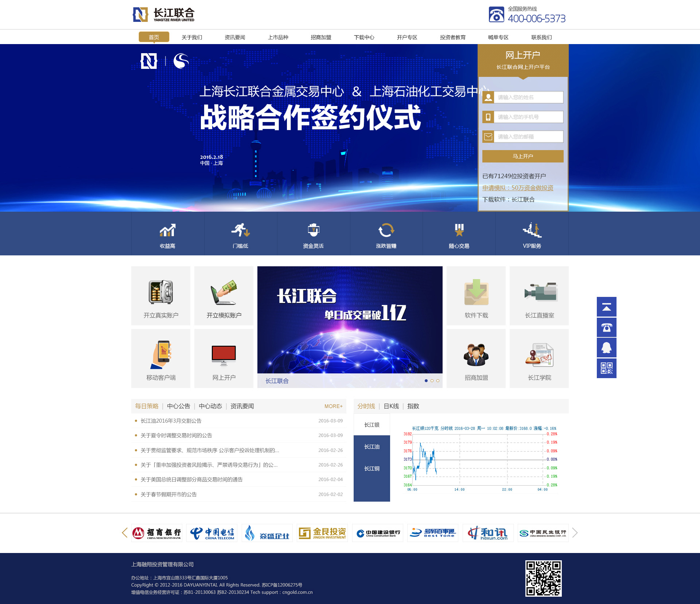
Task: Open the 长江直播室 camera tile
Action: click(x=539, y=296)
